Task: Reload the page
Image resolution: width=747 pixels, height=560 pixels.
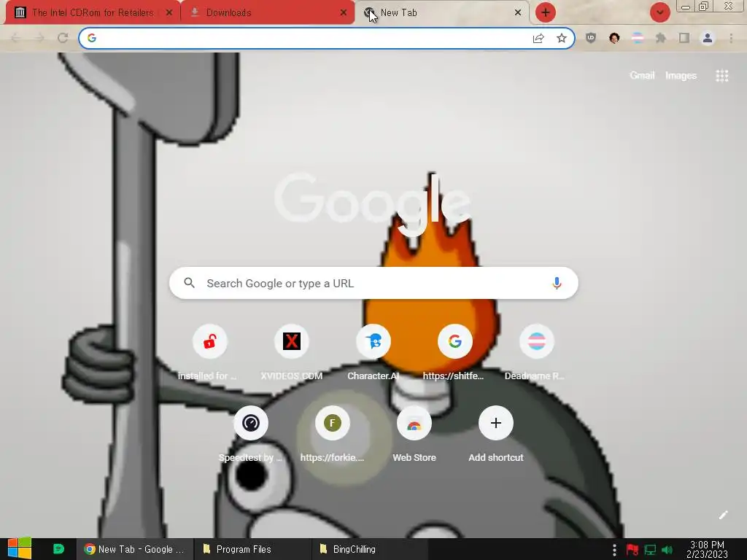Action: [63, 38]
